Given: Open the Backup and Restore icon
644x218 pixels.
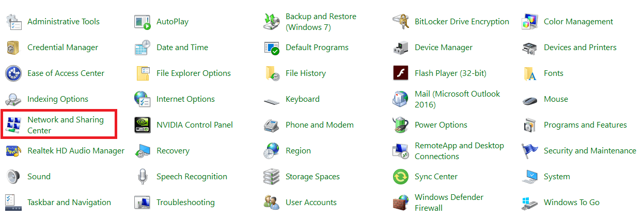Looking at the screenshot, I should pyautogui.click(x=272, y=22).
